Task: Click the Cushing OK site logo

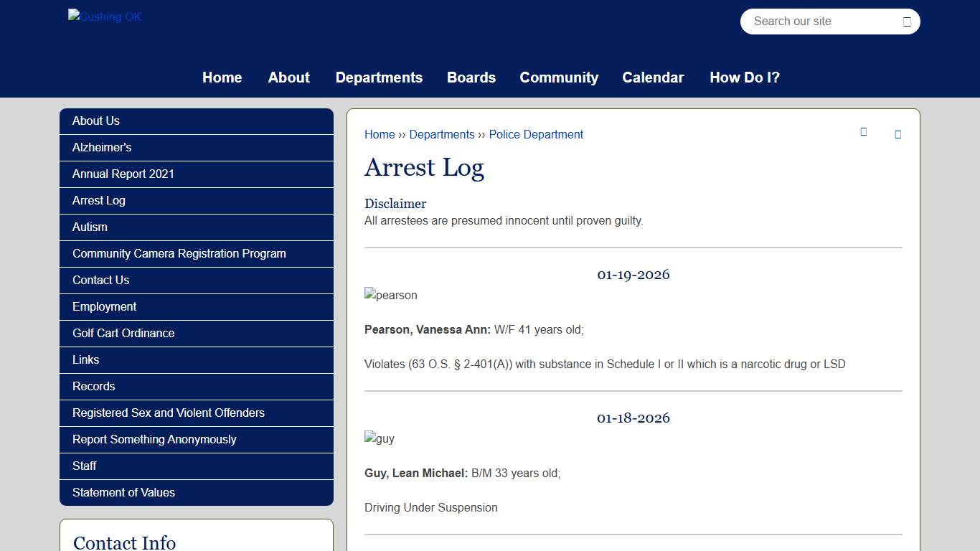Action: point(104,16)
